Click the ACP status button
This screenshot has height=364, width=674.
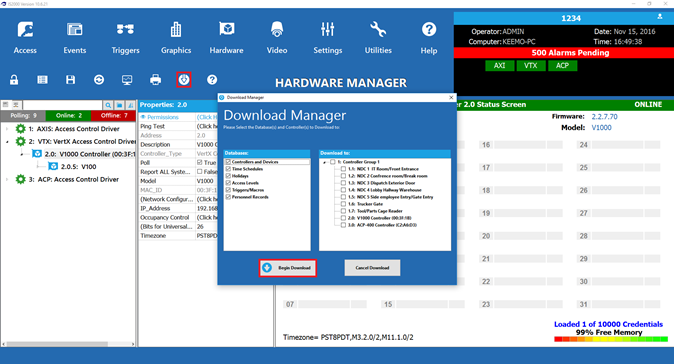pos(562,65)
